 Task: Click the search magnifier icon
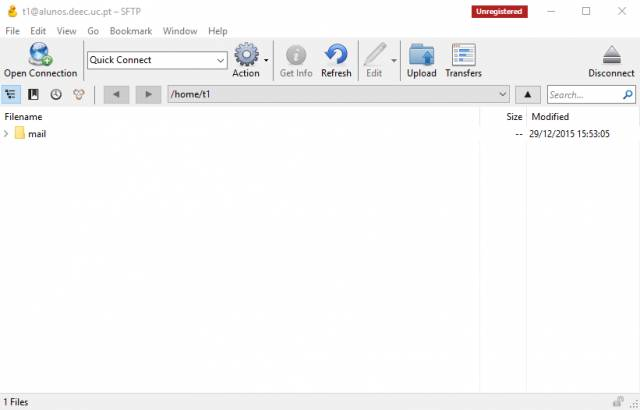(628, 95)
